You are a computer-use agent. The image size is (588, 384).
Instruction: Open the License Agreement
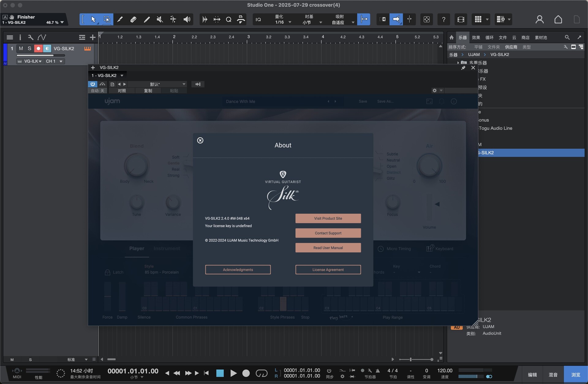(328, 270)
